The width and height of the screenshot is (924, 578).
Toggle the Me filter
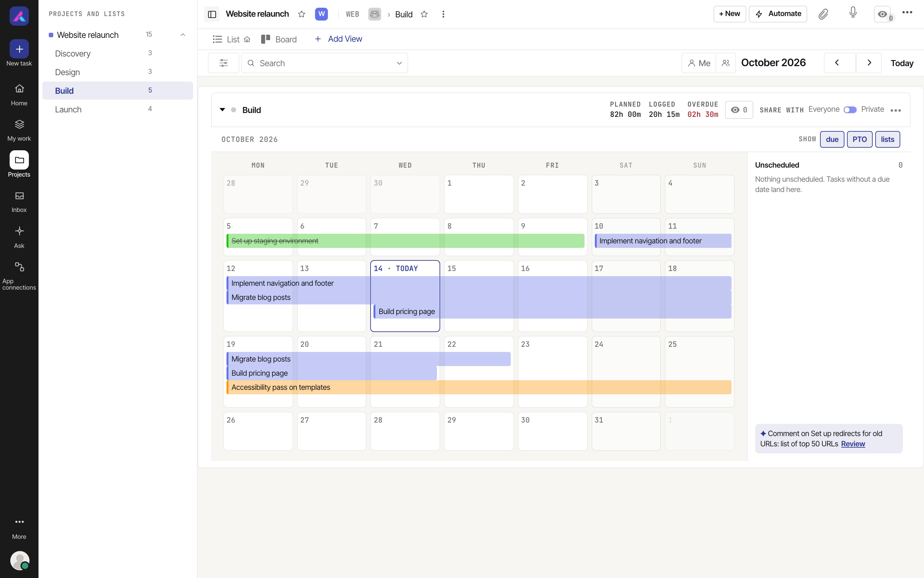click(x=699, y=63)
